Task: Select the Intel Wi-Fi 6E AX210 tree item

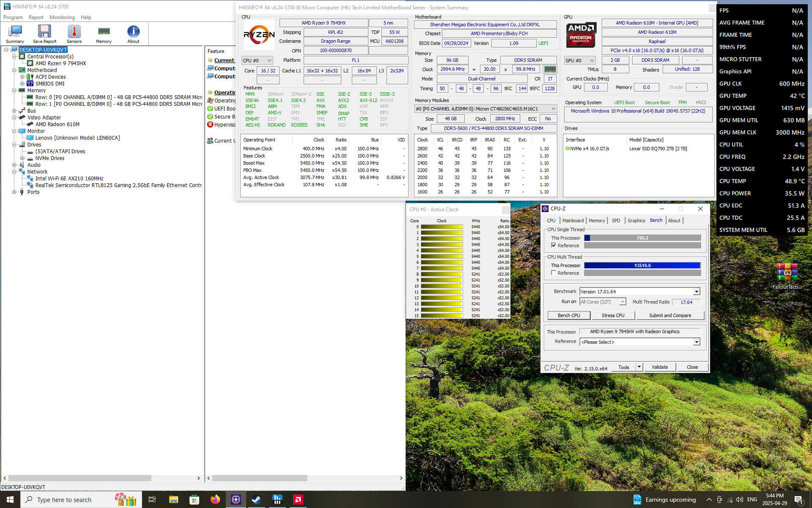Action: pos(69,178)
